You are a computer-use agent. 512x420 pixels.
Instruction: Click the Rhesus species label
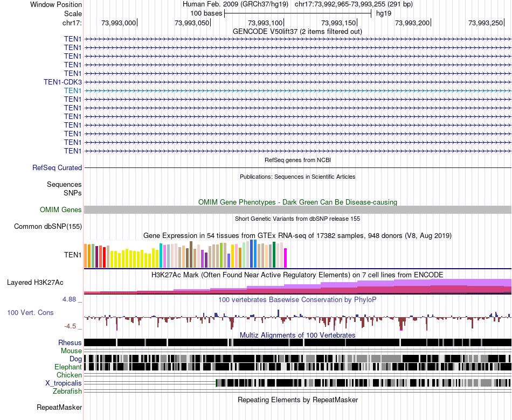coord(70,342)
